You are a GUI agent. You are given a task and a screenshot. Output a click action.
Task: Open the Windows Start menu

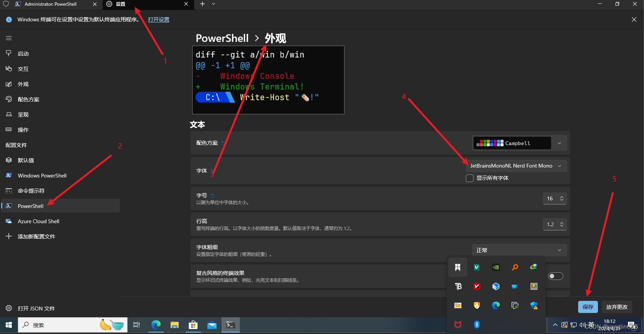pos(9,325)
